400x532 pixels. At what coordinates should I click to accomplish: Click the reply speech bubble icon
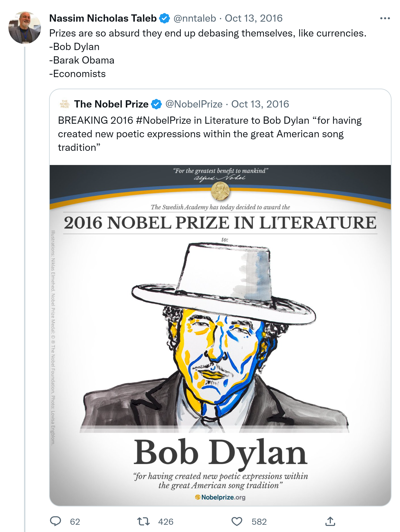[x=55, y=521]
